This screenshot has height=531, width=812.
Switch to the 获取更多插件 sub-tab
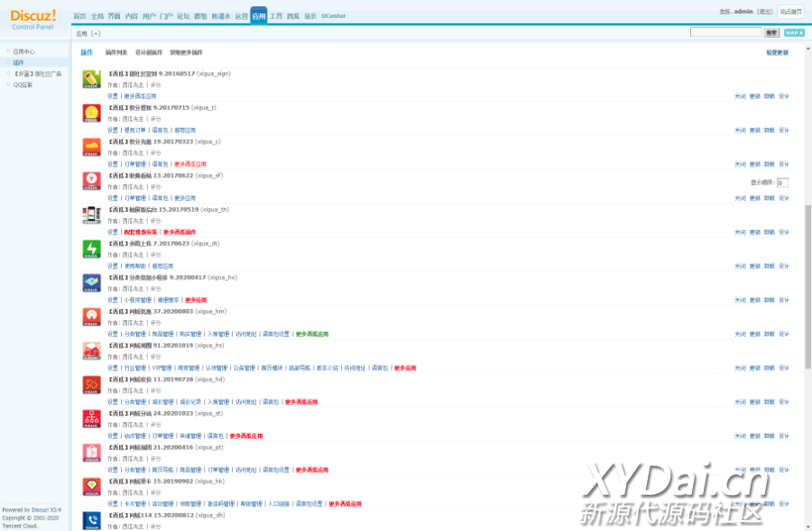click(187, 52)
